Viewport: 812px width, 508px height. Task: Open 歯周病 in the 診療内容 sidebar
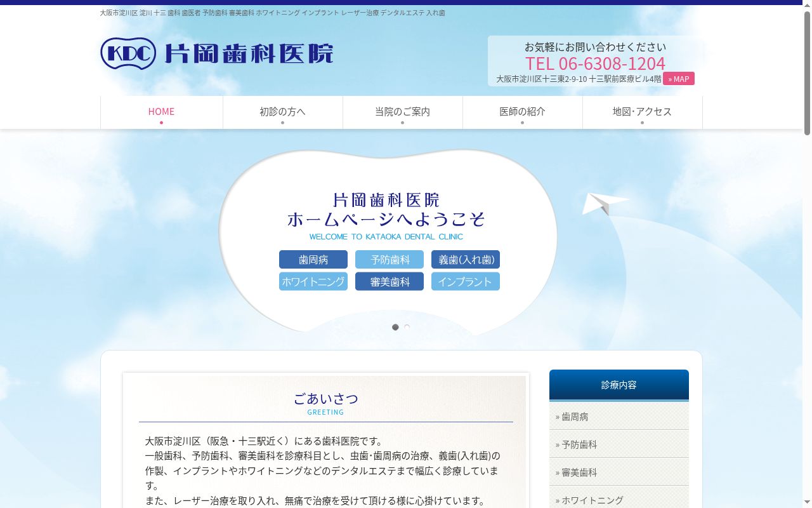tap(619, 417)
